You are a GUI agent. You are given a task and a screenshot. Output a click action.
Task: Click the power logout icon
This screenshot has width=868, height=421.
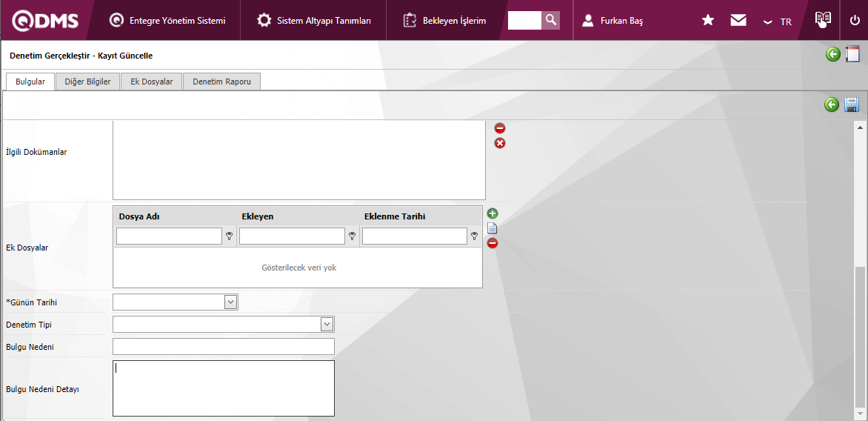pos(855,21)
